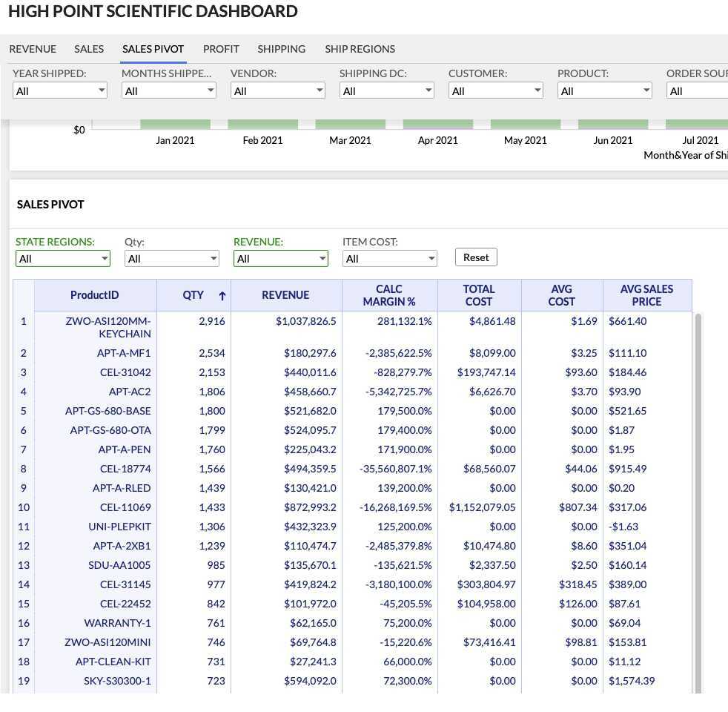This screenshot has width=728, height=712.
Task: Open the Qty pivot filter dropdown
Action: 171,258
